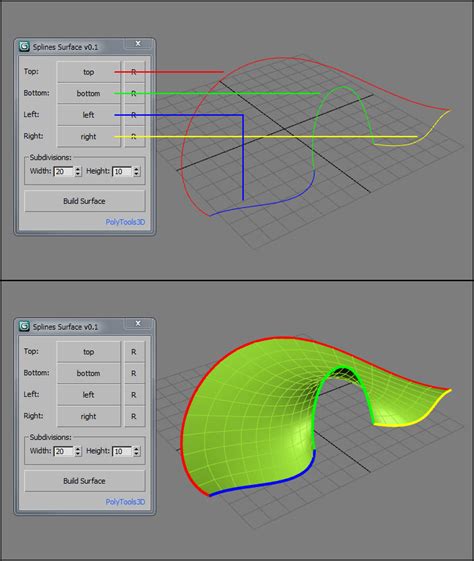Click the 3ds Max icon in upper dialog titlebar
The height and width of the screenshot is (561, 474).
coord(24,47)
